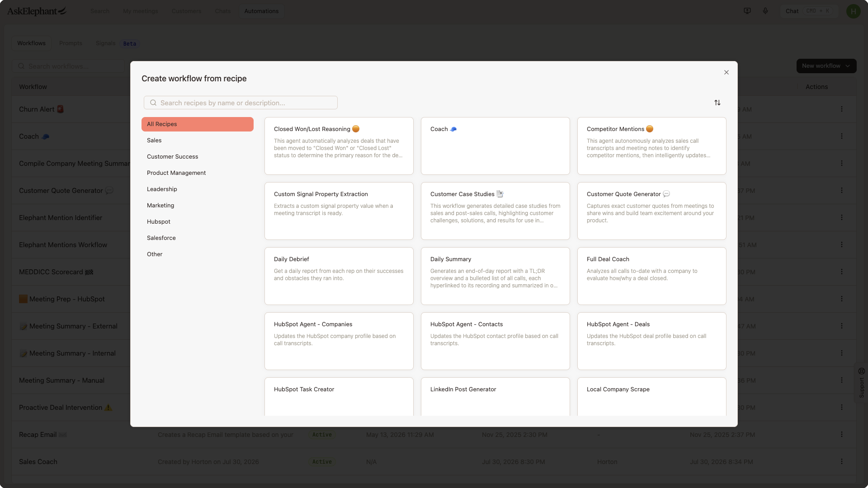
Task: Open actions menu for Customer Quote Generator row
Action: click(x=842, y=190)
